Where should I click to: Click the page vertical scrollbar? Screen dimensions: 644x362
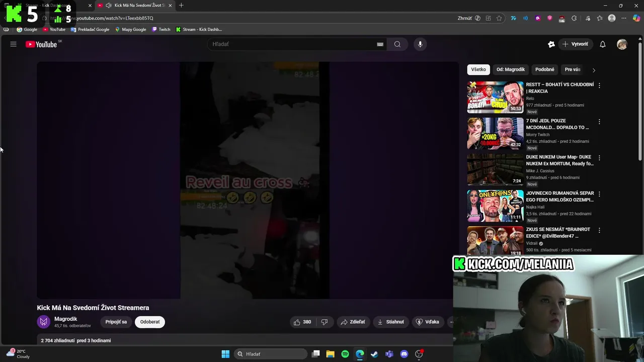pos(640,101)
